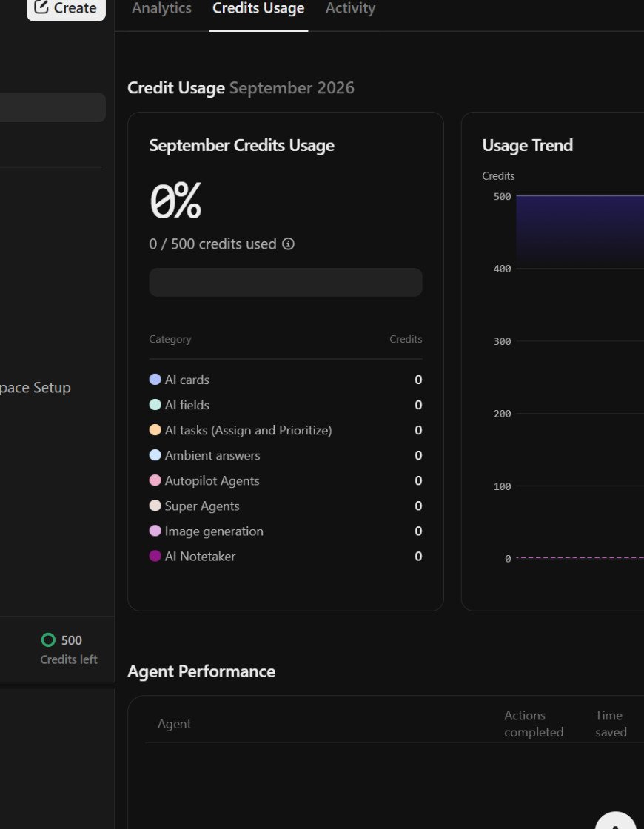Click the Autopilot Agents color dot

(155, 480)
